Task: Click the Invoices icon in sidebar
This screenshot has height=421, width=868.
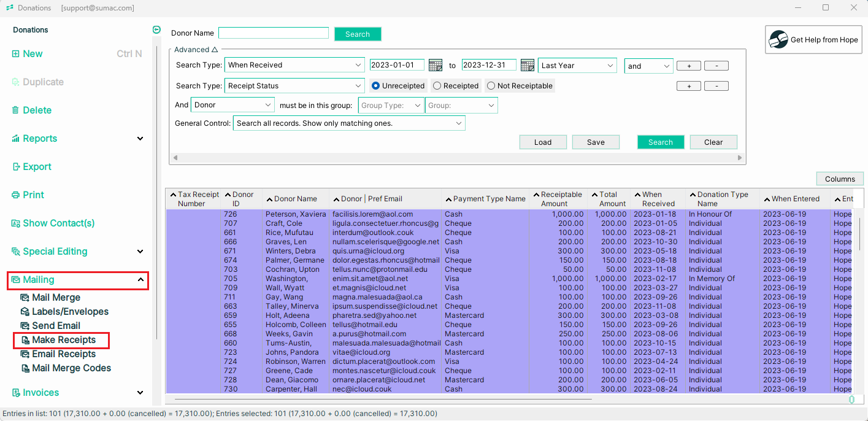Action: 15,393
